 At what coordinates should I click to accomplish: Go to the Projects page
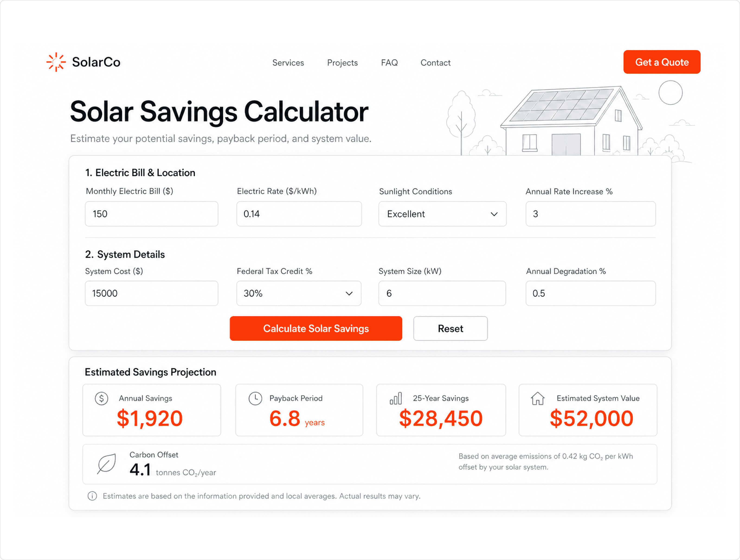click(342, 63)
